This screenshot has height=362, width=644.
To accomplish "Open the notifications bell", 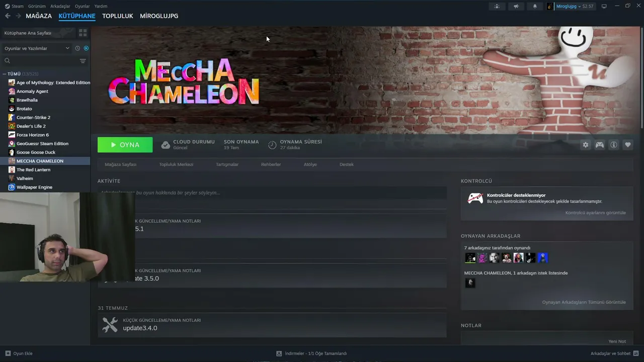I will 535,6.
